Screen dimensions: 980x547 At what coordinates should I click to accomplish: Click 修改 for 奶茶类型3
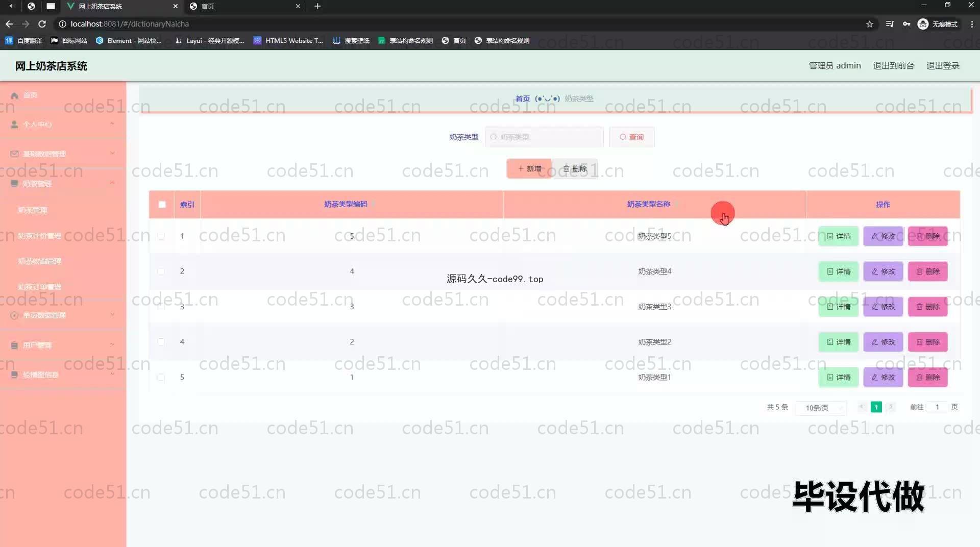[x=883, y=307]
